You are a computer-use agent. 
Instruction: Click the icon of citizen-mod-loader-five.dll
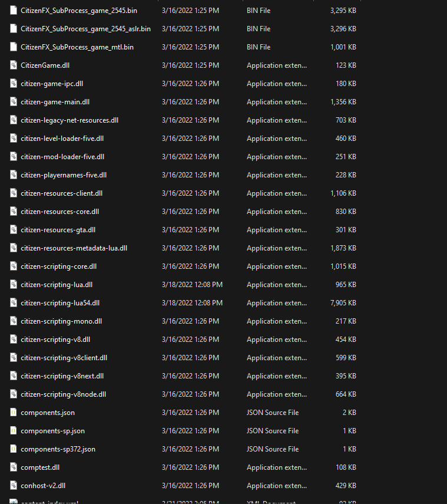click(x=14, y=157)
